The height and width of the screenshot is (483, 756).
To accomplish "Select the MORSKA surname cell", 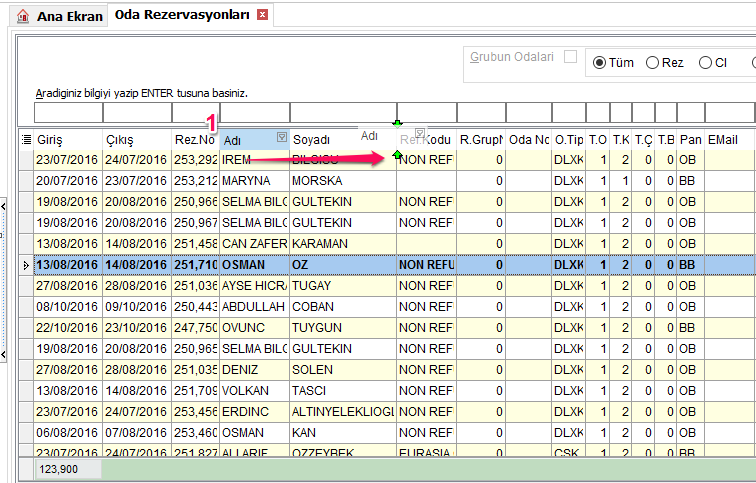I will pos(343,181).
